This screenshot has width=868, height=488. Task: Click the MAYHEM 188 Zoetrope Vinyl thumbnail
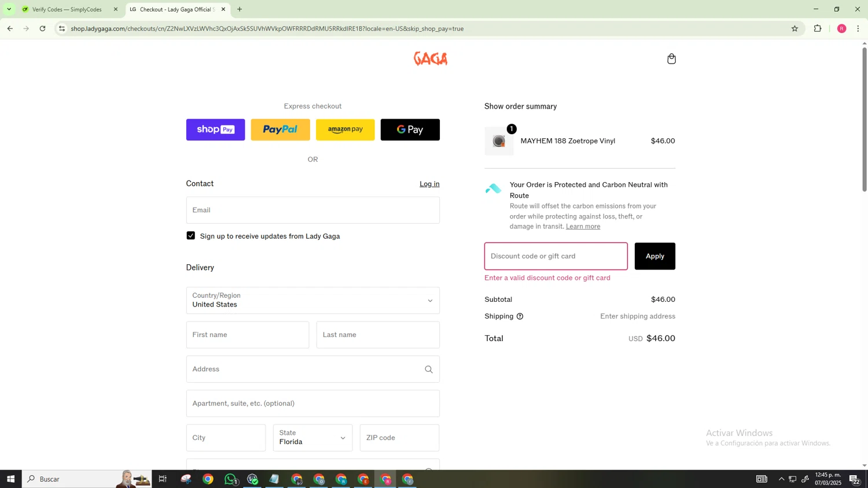tap(499, 141)
